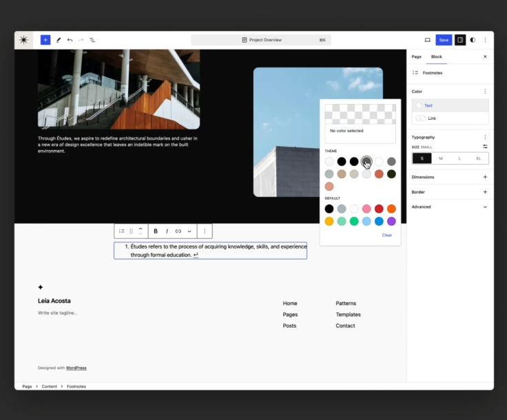Select the pencil Tools icon
The width and height of the screenshot is (507, 420).
59,40
